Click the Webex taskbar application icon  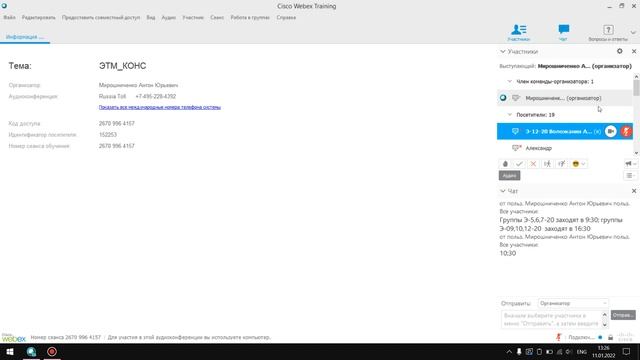31,351
